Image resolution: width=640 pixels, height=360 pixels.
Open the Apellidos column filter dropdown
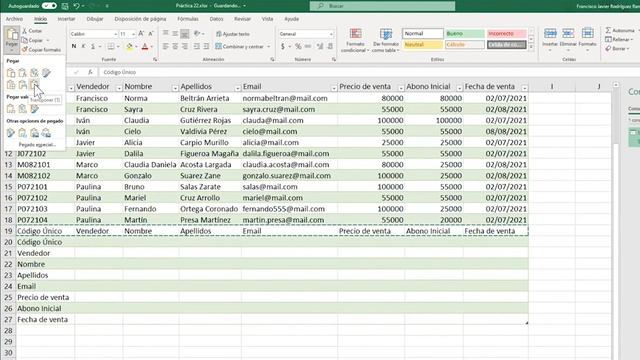(x=238, y=87)
